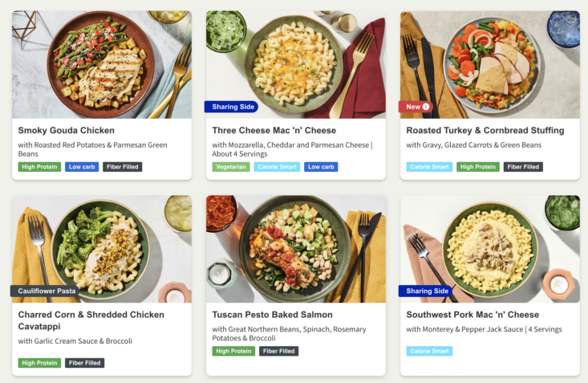Click Fiber Filled tag on Cavatappi card
588x383 pixels.
click(x=85, y=363)
